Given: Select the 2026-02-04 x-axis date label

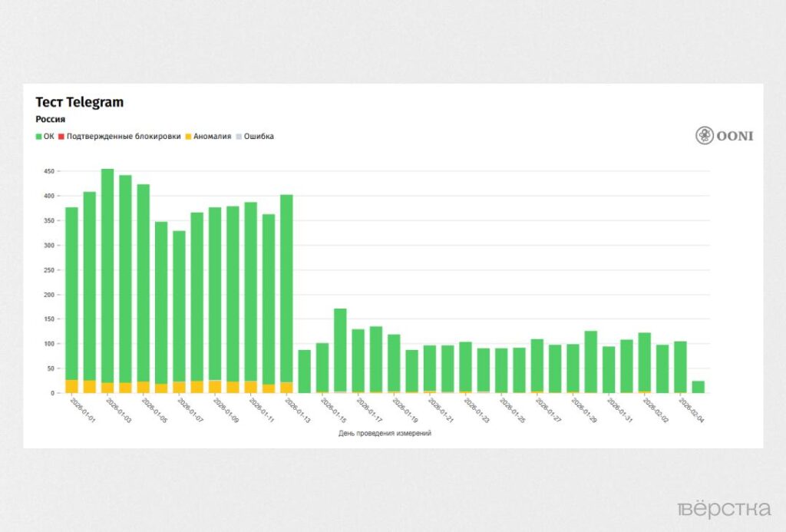Looking at the screenshot, I should pos(689,409).
